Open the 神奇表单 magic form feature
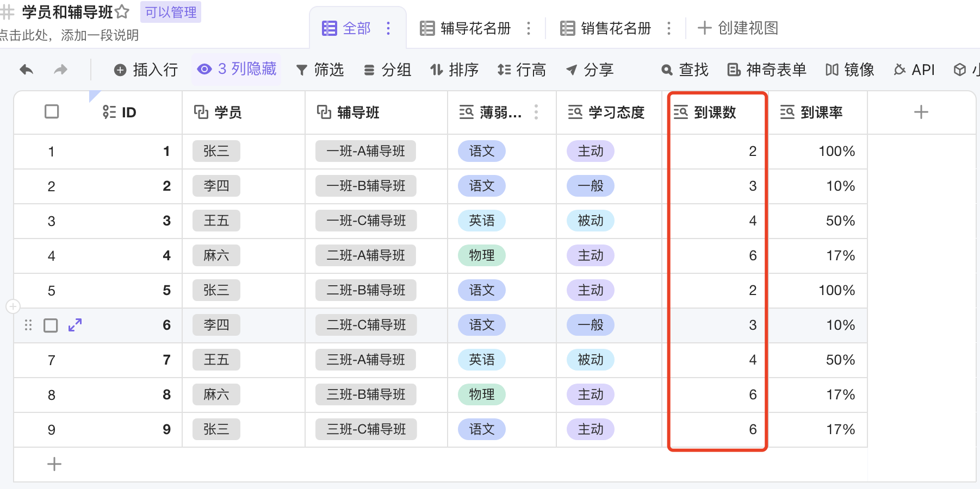This screenshot has width=980, height=489. (x=766, y=70)
